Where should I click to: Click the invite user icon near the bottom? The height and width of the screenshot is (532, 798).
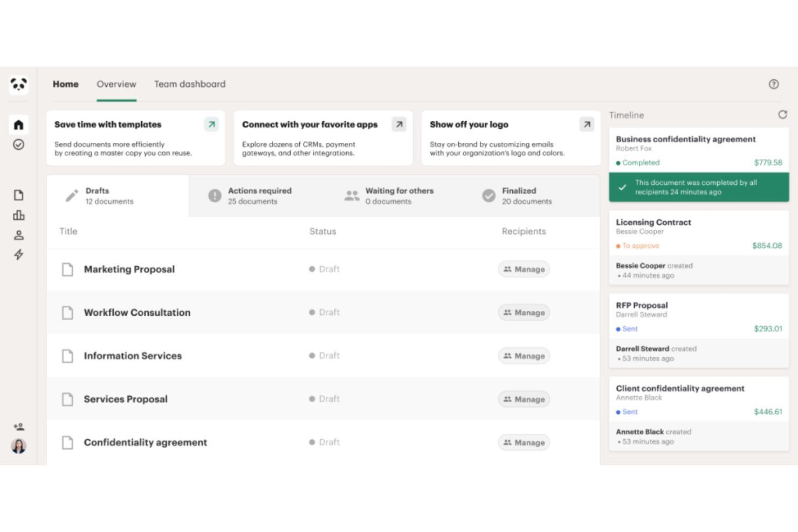click(x=18, y=426)
